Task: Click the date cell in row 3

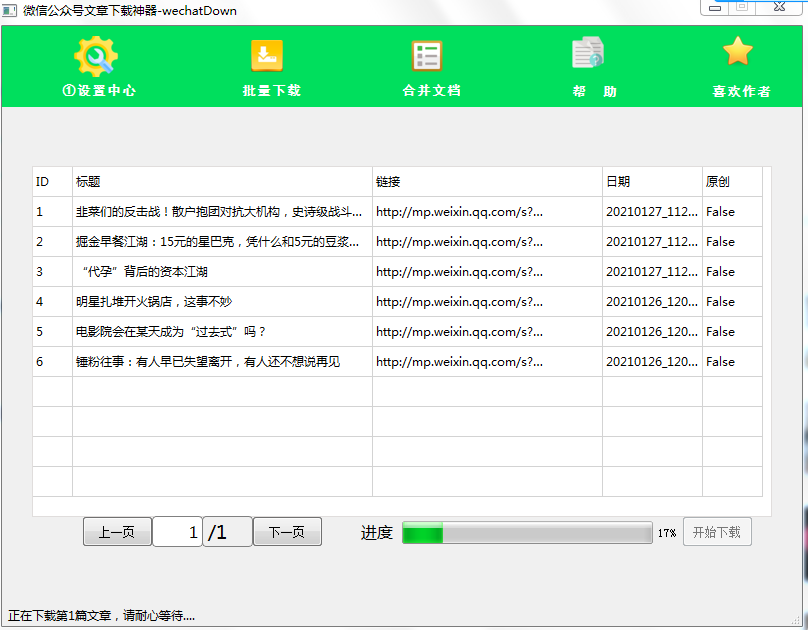Action: point(652,271)
